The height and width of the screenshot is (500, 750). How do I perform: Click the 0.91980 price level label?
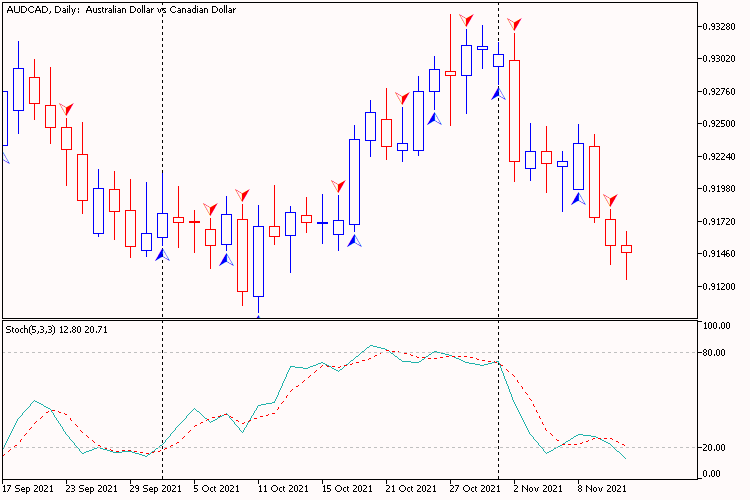[719, 189]
